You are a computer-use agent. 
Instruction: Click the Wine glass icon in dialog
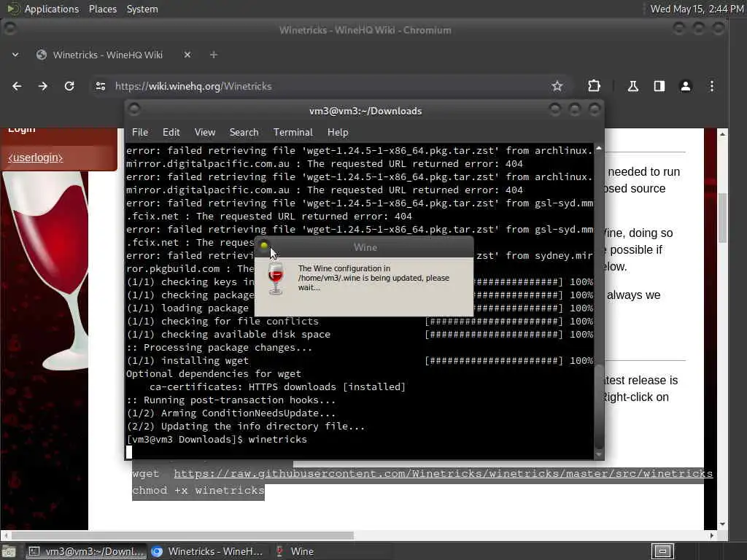click(276, 279)
